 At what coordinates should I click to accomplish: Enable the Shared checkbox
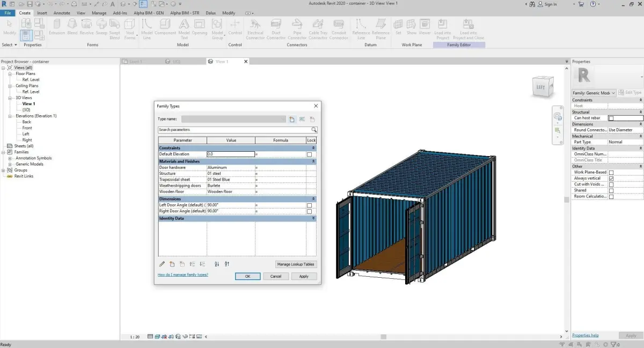(x=611, y=190)
